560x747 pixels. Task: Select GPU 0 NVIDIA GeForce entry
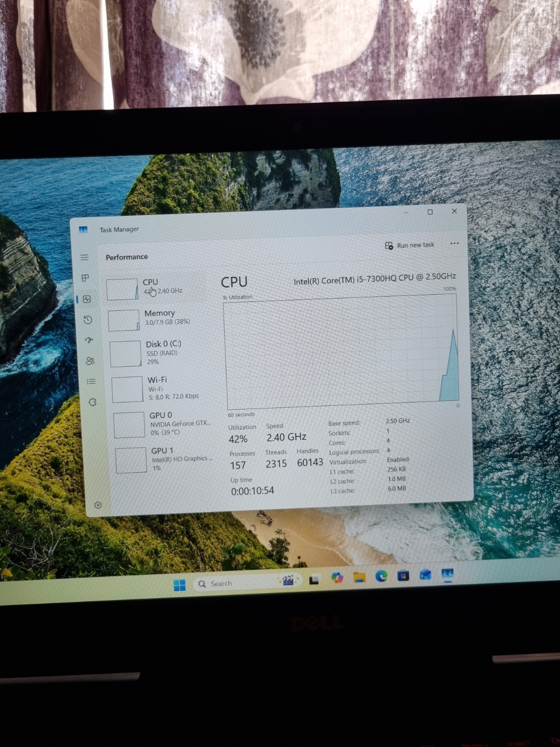coord(162,424)
